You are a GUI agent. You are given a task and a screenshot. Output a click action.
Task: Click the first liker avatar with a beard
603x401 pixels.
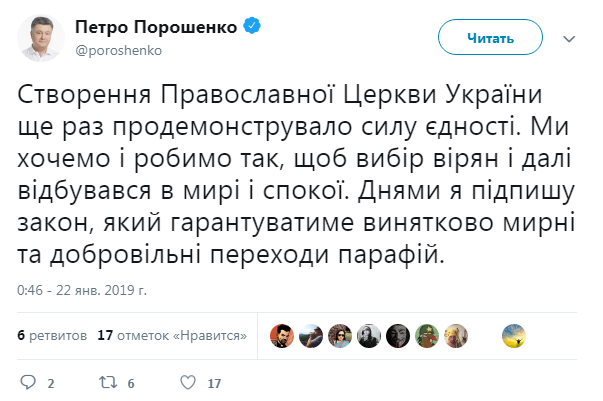point(284,335)
